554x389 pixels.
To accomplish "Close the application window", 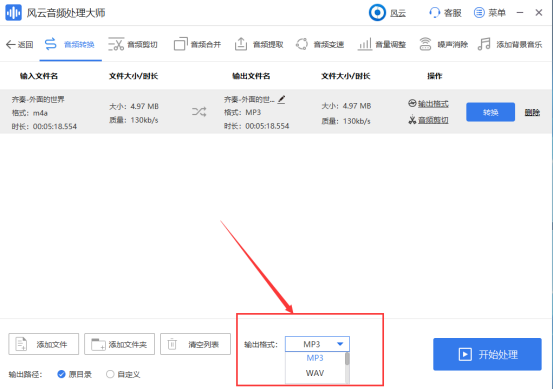I will click(x=539, y=13).
